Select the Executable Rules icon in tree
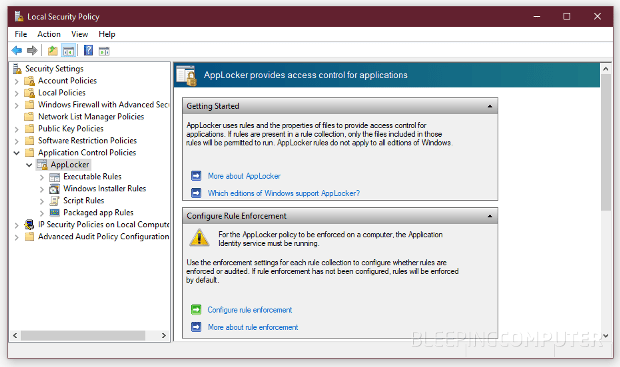Viewport: 620px width, 367px height. coord(55,177)
